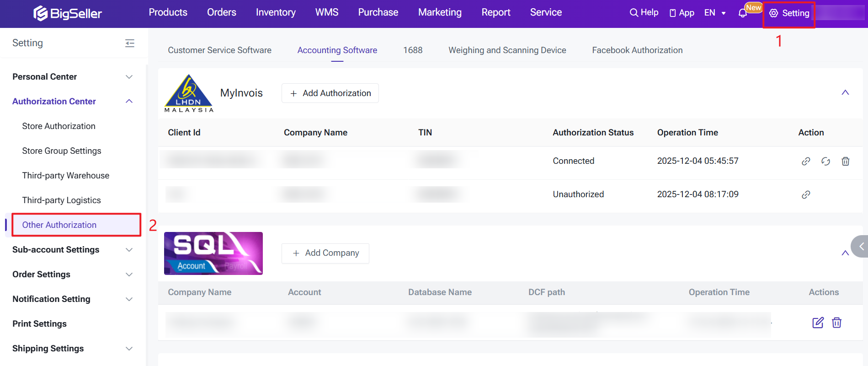Viewport: 868px width, 366px height.
Task: Expand the Personal Center section
Action: click(129, 77)
